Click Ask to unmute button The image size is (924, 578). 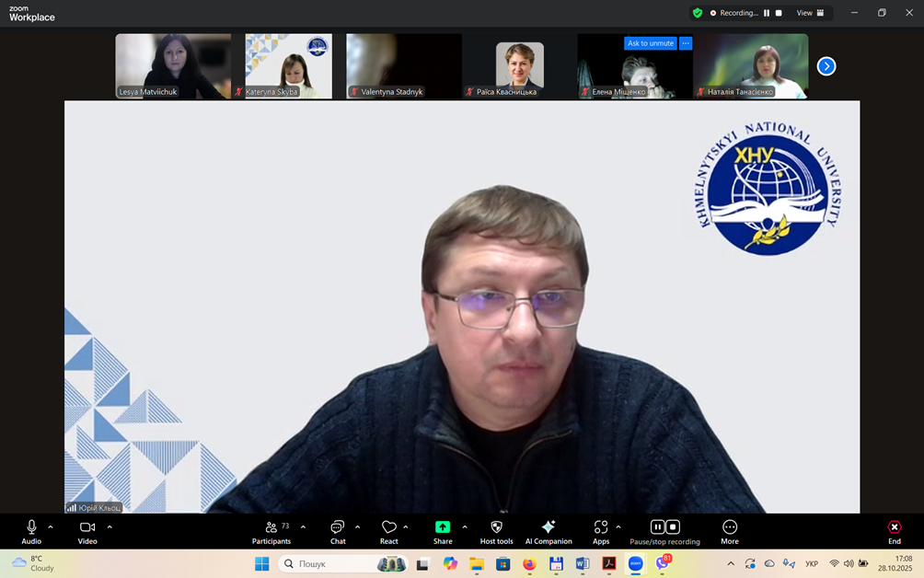[x=651, y=43]
